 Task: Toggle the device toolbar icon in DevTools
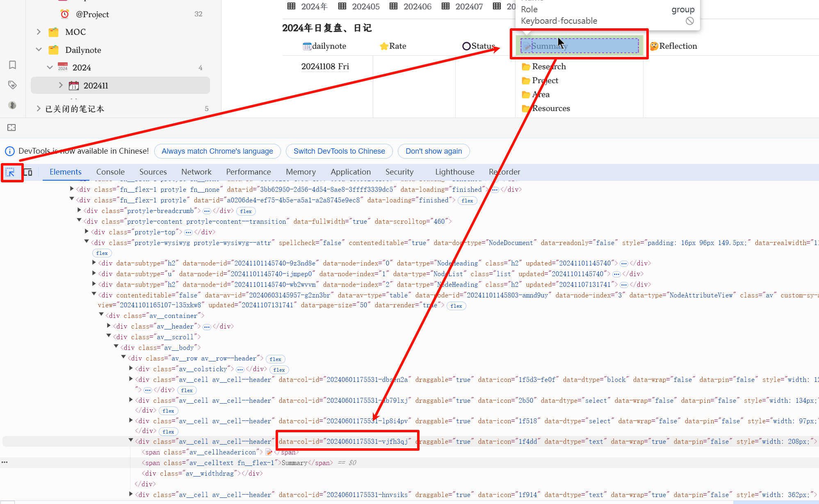tap(28, 172)
